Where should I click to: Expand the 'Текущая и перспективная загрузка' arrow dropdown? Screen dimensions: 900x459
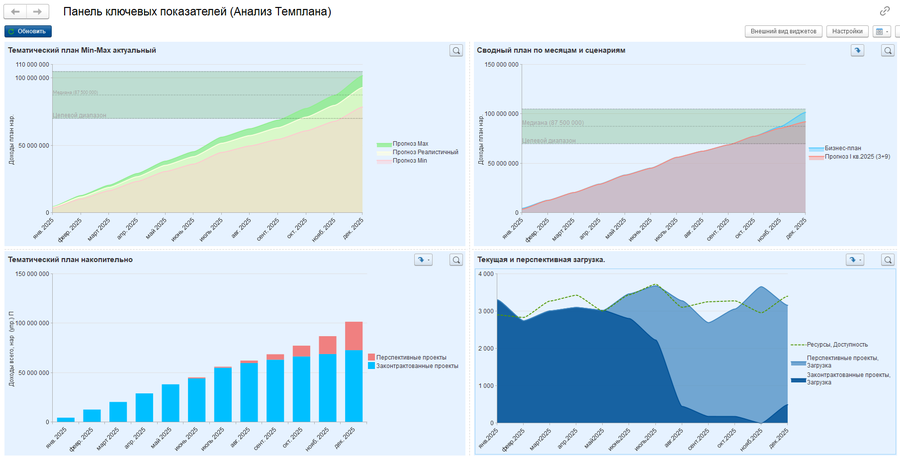[x=855, y=260]
